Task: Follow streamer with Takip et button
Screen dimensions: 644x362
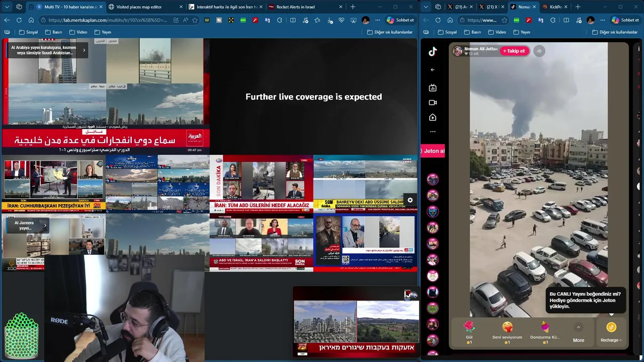Action: pos(514,51)
